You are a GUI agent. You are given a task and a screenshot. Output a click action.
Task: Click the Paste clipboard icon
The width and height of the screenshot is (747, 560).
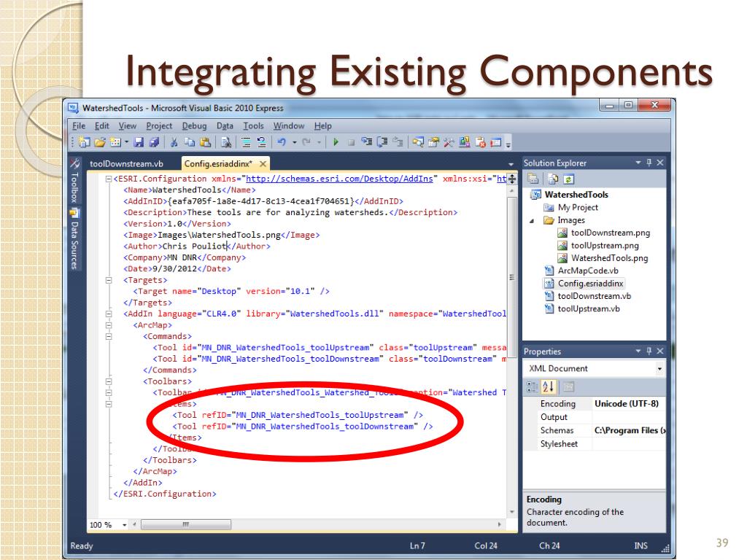(x=205, y=142)
